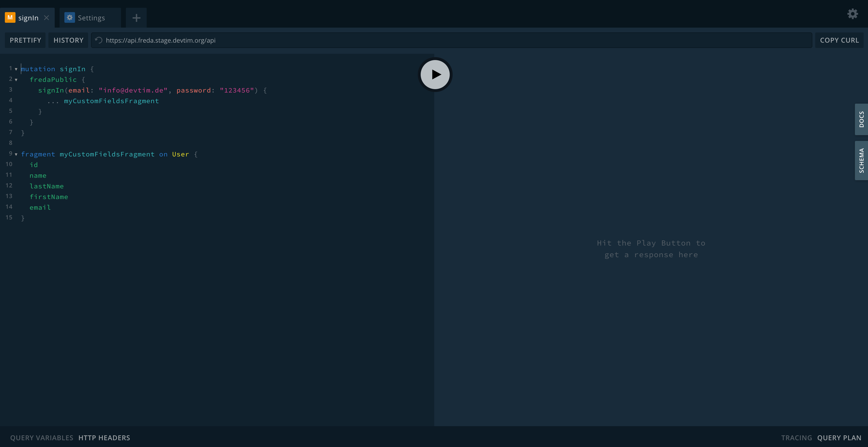
Task: Click the orange M icon on the signIn tab
Action: [10, 17]
